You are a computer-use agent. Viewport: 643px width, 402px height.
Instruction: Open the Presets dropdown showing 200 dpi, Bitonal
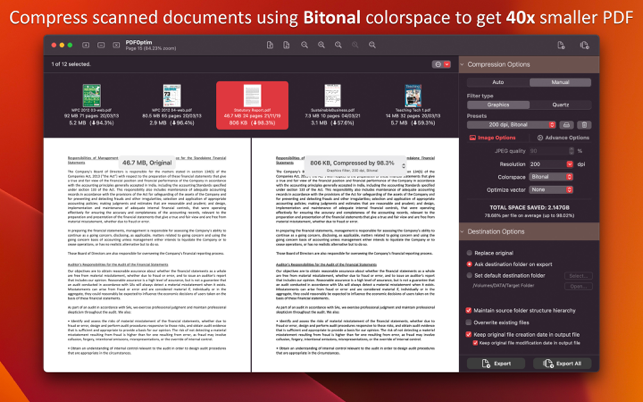click(511, 125)
